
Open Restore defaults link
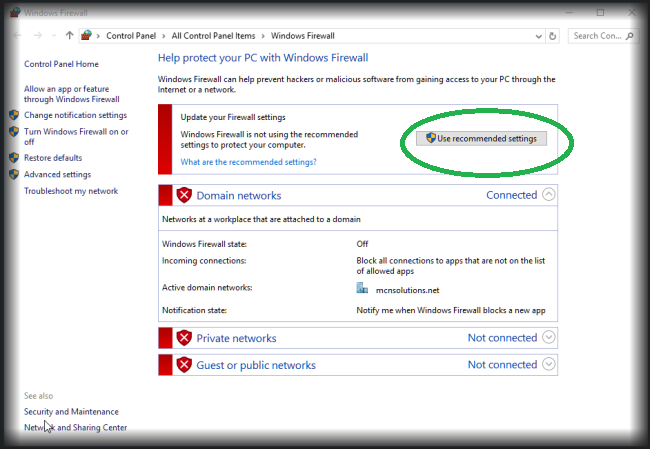[x=53, y=158]
